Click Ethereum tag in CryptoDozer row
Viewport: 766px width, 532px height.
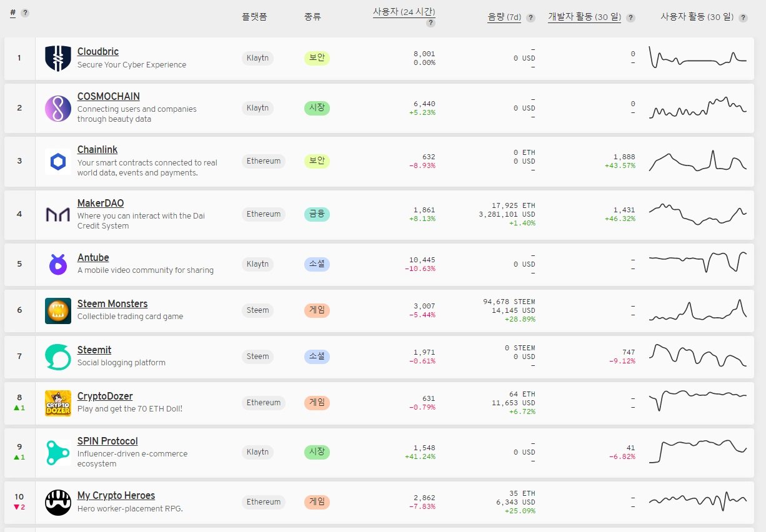click(x=264, y=403)
